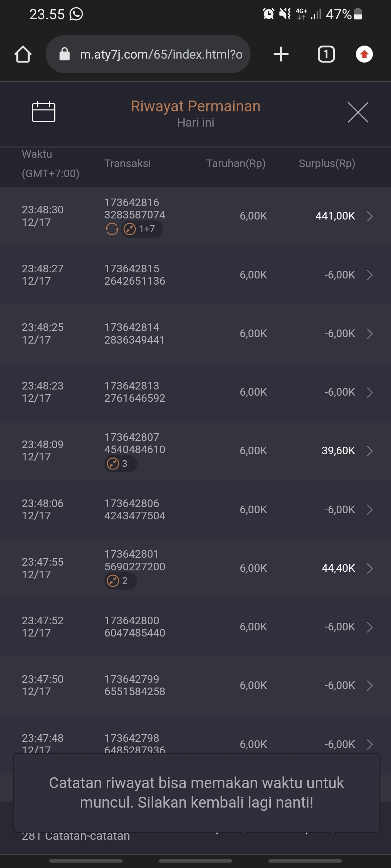Viewport: 391px width, 868px height.
Task: Expand the 44,40K surplus transaction details
Action: tap(370, 568)
